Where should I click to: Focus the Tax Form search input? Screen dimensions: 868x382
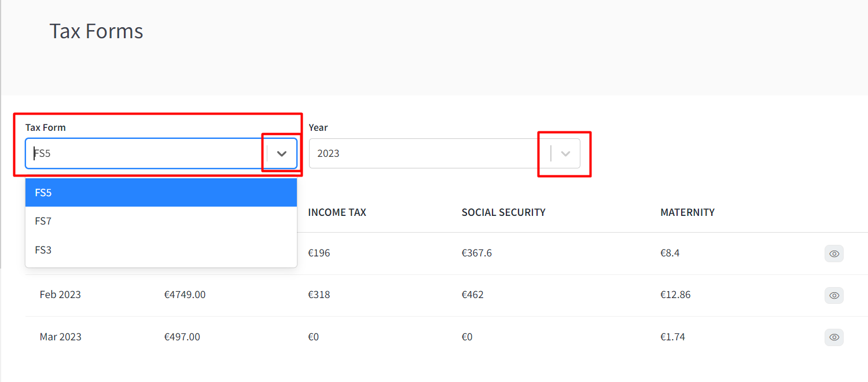point(145,153)
